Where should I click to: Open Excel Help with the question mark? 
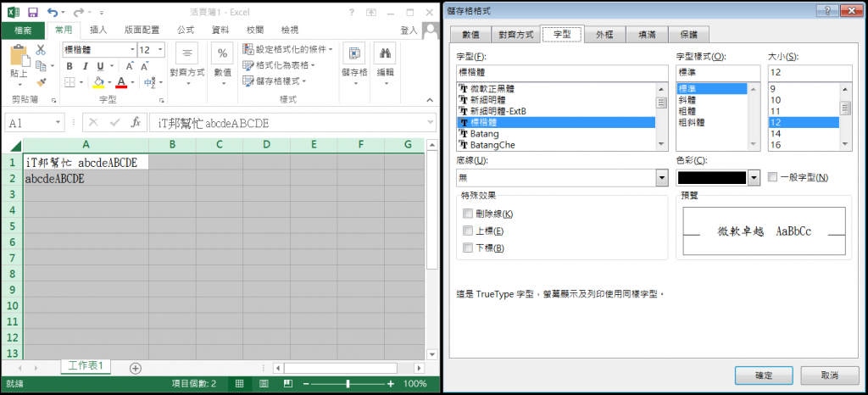click(x=352, y=12)
